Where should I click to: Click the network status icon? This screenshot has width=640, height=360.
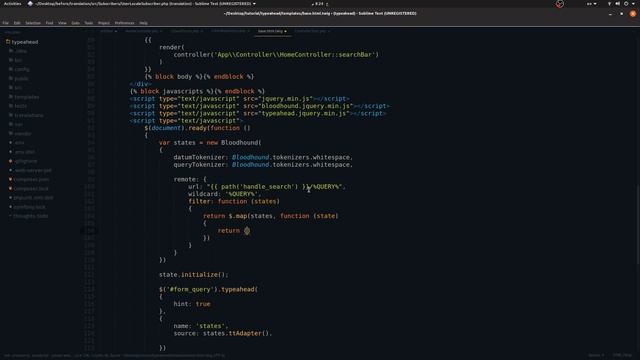(x=609, y=3)
